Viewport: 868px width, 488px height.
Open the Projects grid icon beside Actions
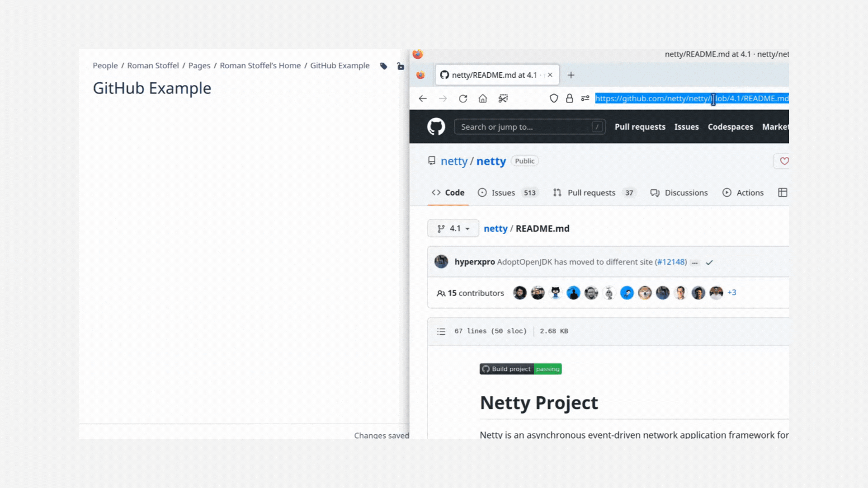pos(783,192)
